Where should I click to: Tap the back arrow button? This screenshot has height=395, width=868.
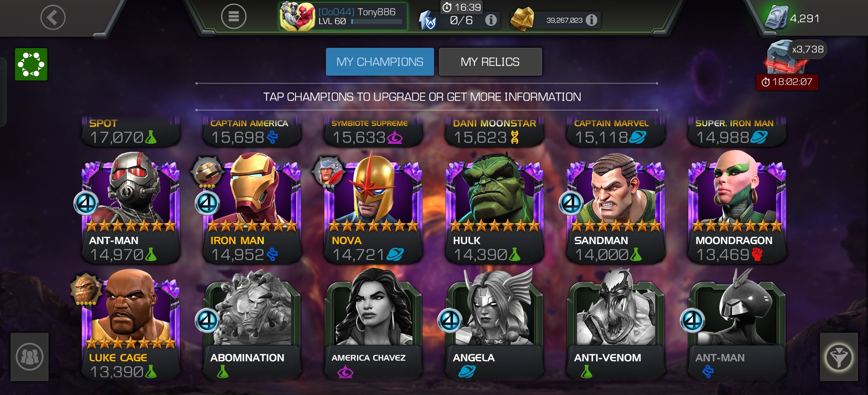tap(53, 17)
